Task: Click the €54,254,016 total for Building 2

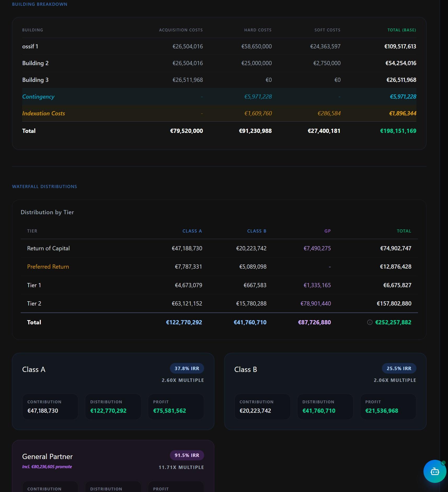Action: [x=401, y=63]
